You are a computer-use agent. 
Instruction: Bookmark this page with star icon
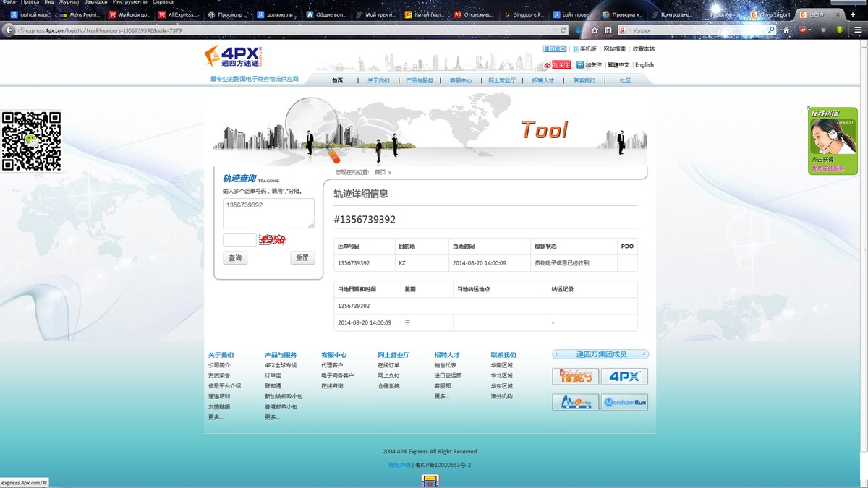click(x=595, y=30)
